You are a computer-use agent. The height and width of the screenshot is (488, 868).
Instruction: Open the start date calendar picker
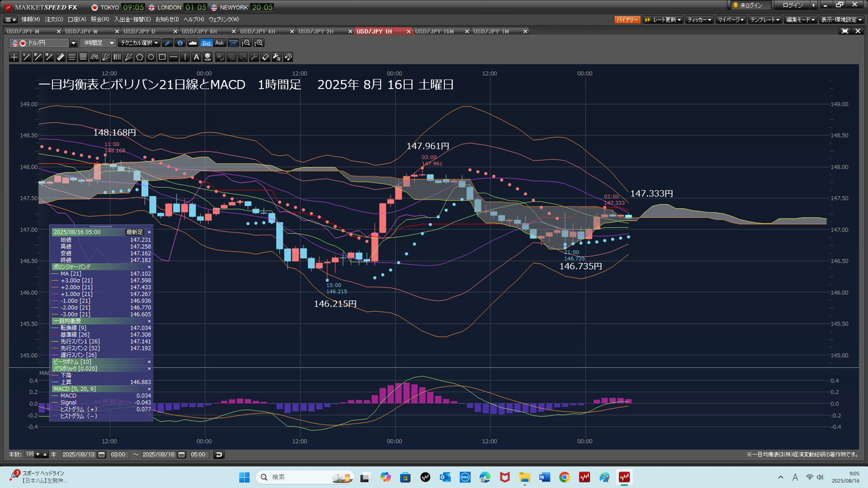102,454
